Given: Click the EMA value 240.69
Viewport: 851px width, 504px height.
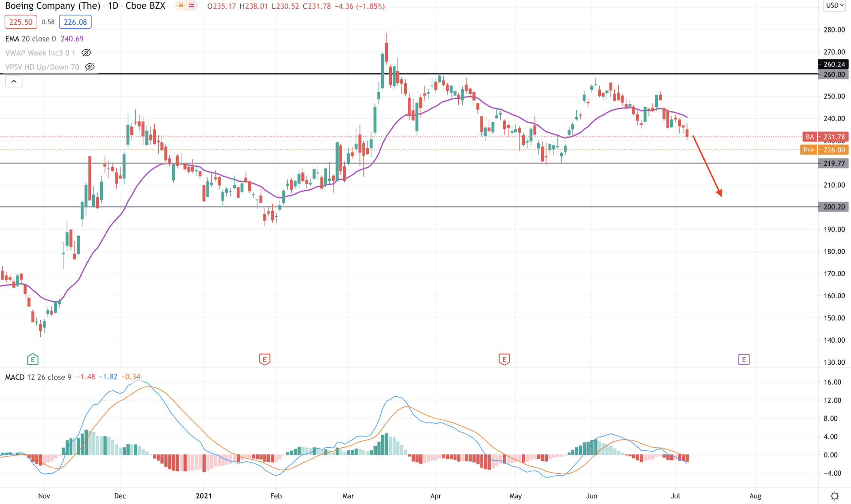Looking at the screenshot, I should [72, 39].
